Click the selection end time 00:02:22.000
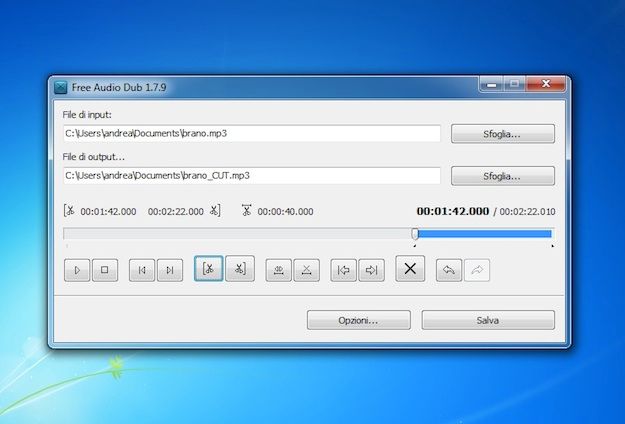625x424 pixels. tap(176, 212)
